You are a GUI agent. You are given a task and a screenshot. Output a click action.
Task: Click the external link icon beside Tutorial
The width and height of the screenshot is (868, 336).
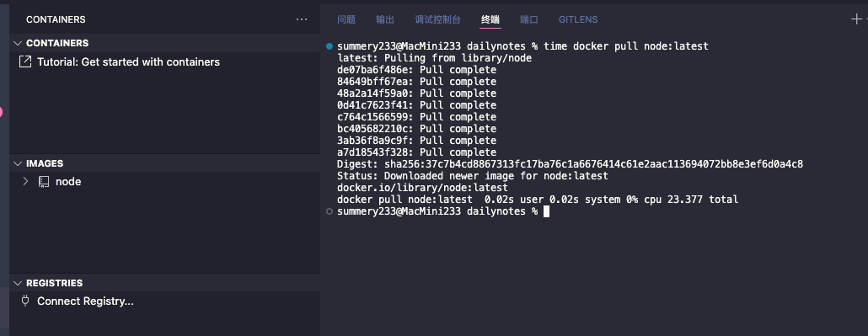25,61
